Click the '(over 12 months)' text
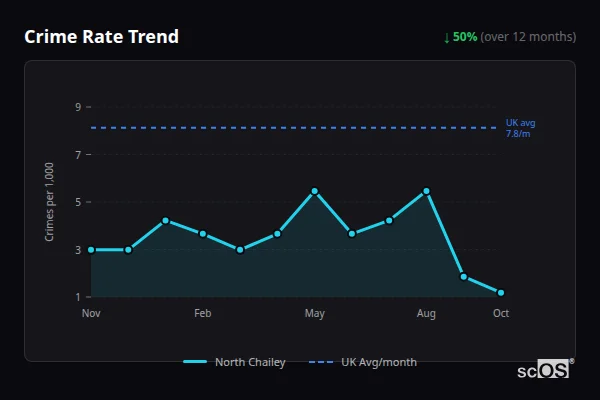Image resolution: width=600 pixels, height=400 pixels. point(528,37)
